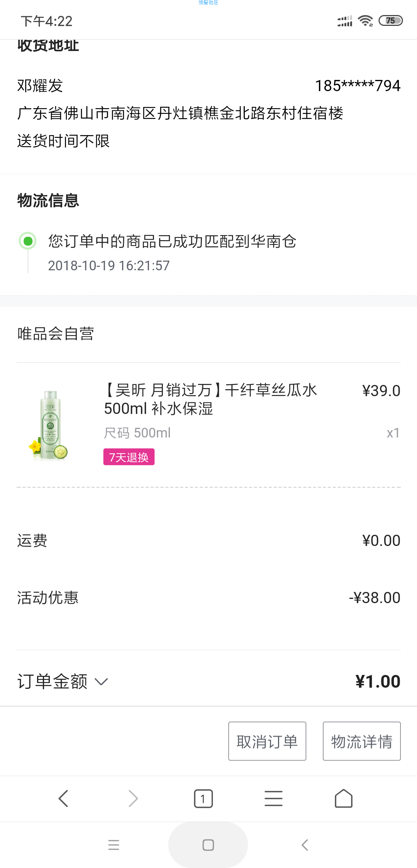Screen dimensions: 417x868
Task: Expand the 订单金额 details chevron
Action: [102, 682]
